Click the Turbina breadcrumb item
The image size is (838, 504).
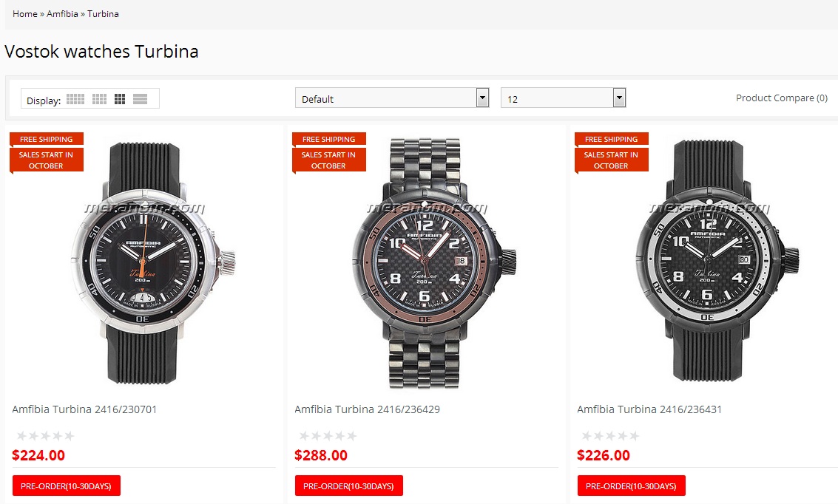click(103, 14)
